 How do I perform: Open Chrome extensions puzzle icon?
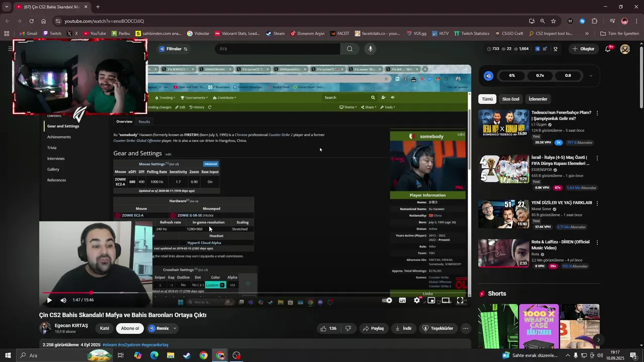click(594, 21)
